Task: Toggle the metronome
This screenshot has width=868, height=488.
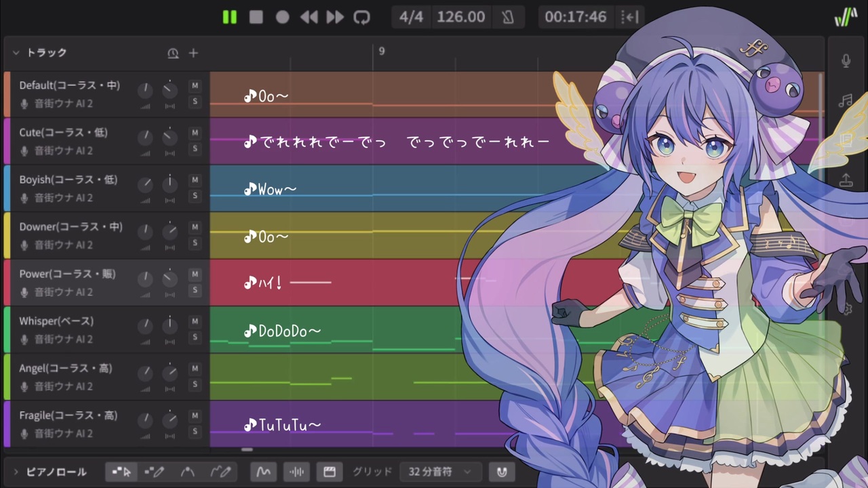Action: click(x=508, y=17)
